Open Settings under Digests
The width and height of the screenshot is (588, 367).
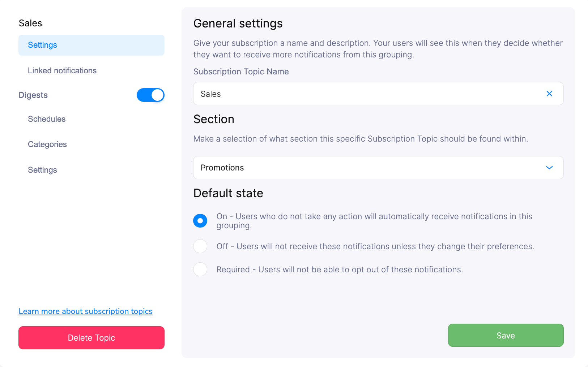(x=42, y=170)
